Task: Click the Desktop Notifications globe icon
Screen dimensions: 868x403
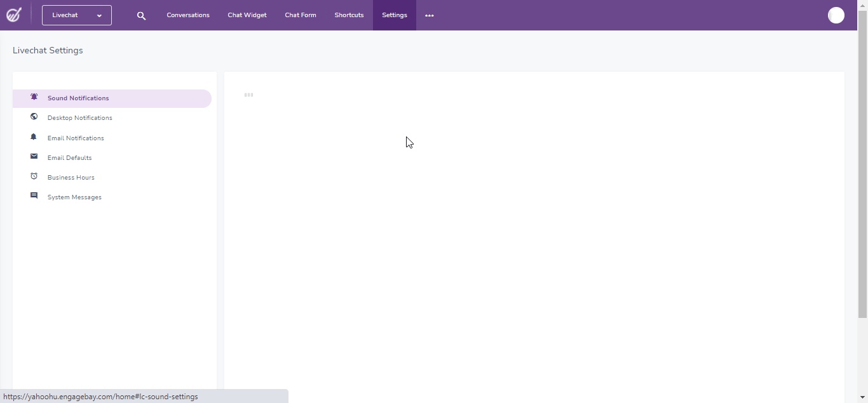Action: pyautogui.click(x=34, y=117)
